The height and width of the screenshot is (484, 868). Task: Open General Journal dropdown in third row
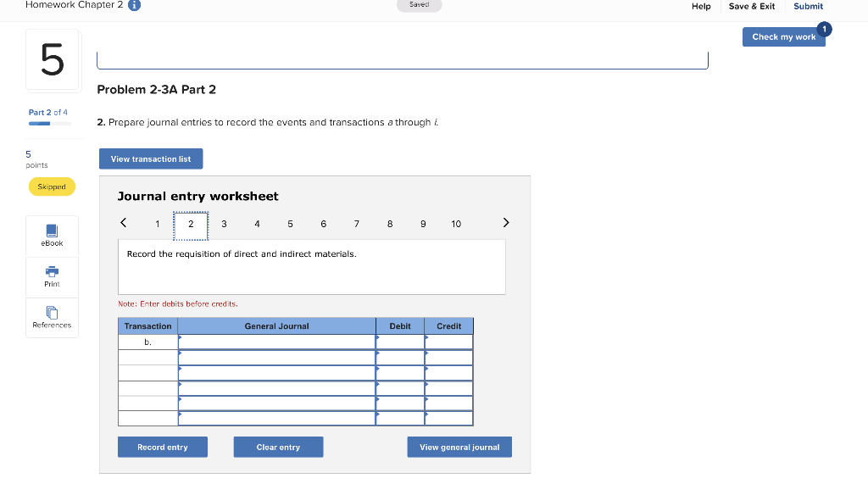(277, 373)
